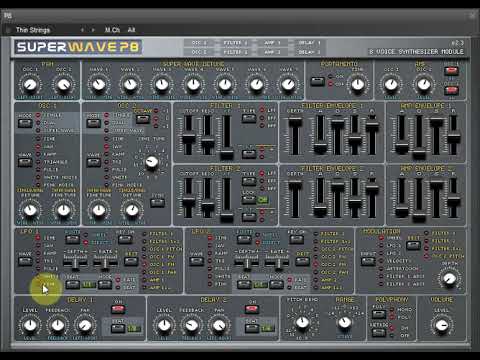
Task: Click the Super-Wave Detune Wave 7 knob
Action: click(288, 84)
